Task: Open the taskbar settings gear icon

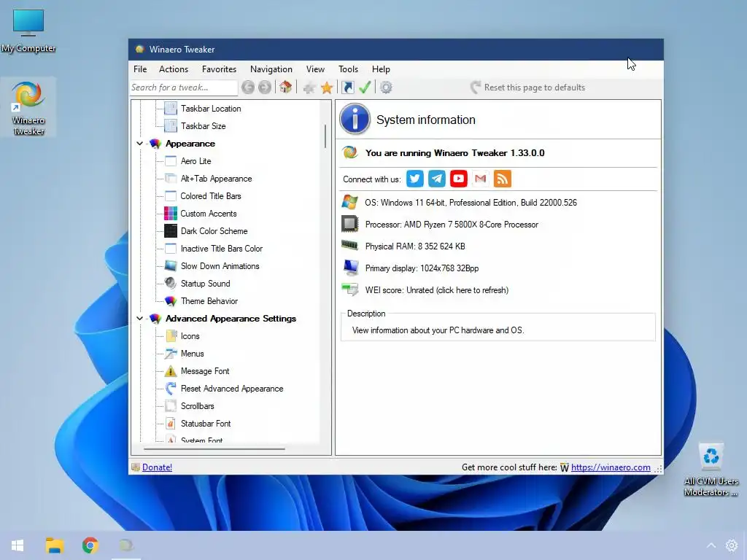Action: pos(731,545)
